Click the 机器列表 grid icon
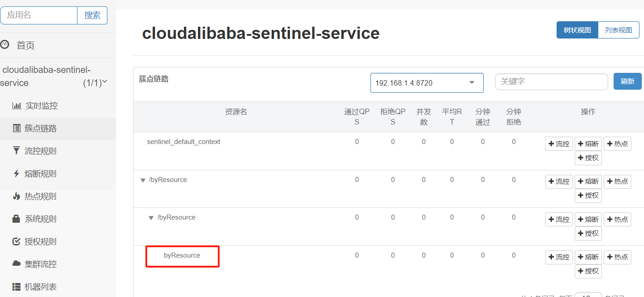The image size is (644, 297). click(17, 287)
